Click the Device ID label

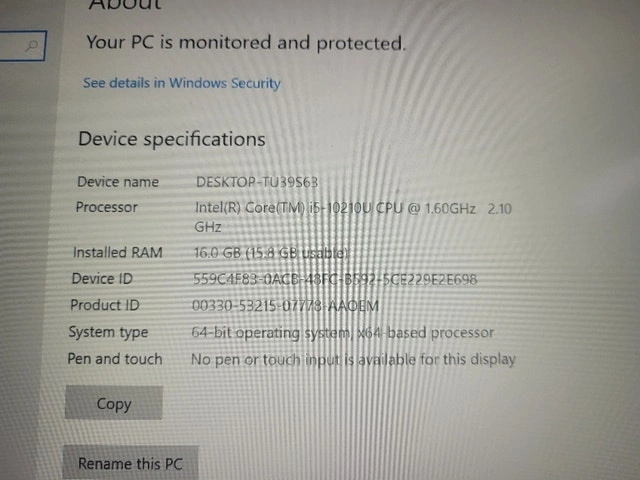(101, 278)
